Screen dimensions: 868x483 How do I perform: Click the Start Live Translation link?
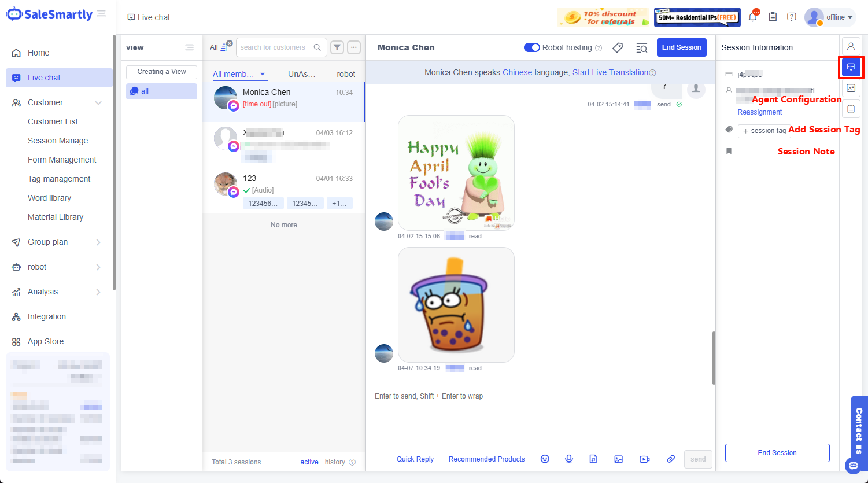[x=610, y=72]
